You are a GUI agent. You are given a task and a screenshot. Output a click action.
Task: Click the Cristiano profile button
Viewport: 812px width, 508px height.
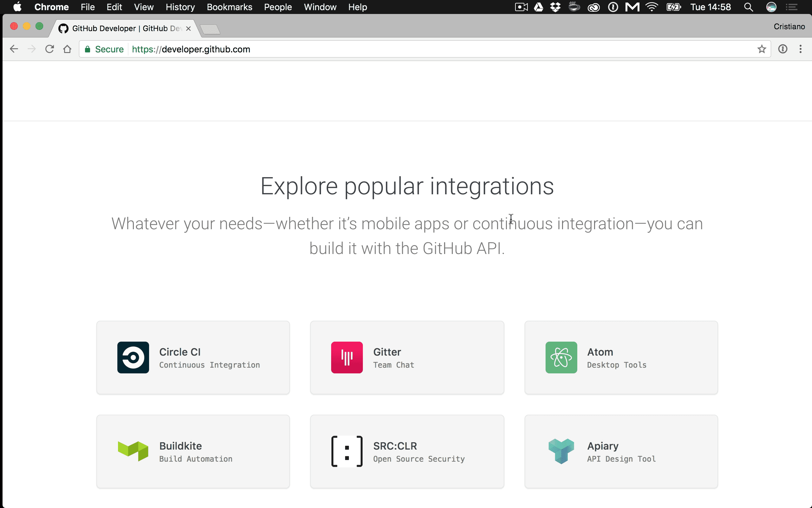point(789,27)
